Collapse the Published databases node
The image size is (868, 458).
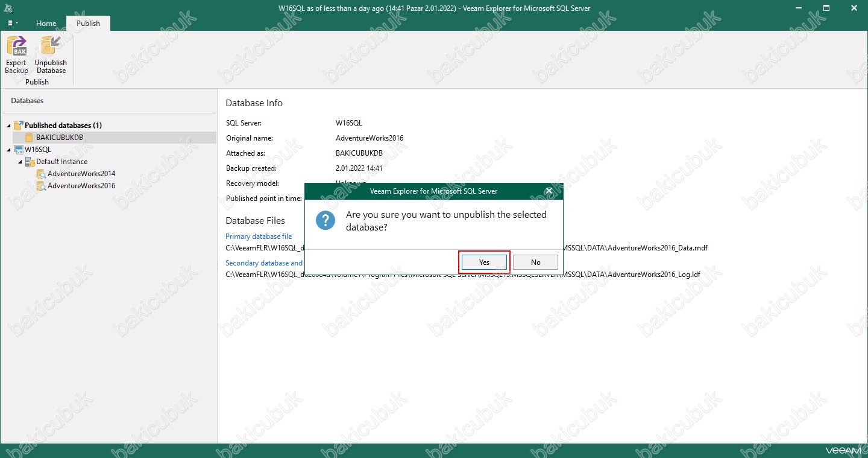tap(8, 126)
